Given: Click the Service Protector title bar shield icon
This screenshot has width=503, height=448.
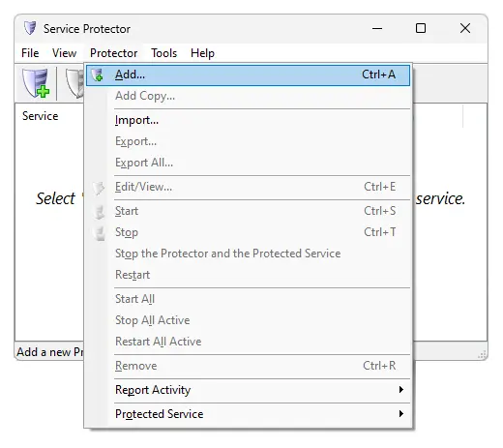Looking at the screenshot, I should 30,28.
